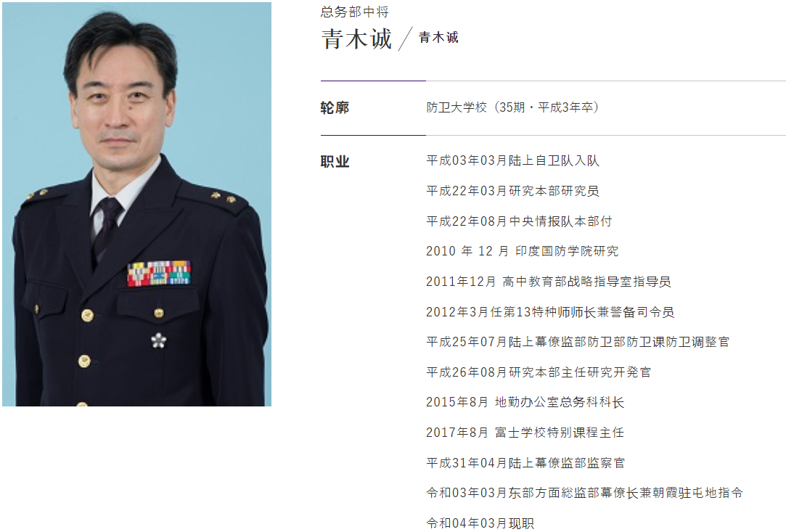This screenshot has width=786, height=532.
Task: Click the 2017年8月富士学校特别课程主任 entry
Action: [525, 433]
